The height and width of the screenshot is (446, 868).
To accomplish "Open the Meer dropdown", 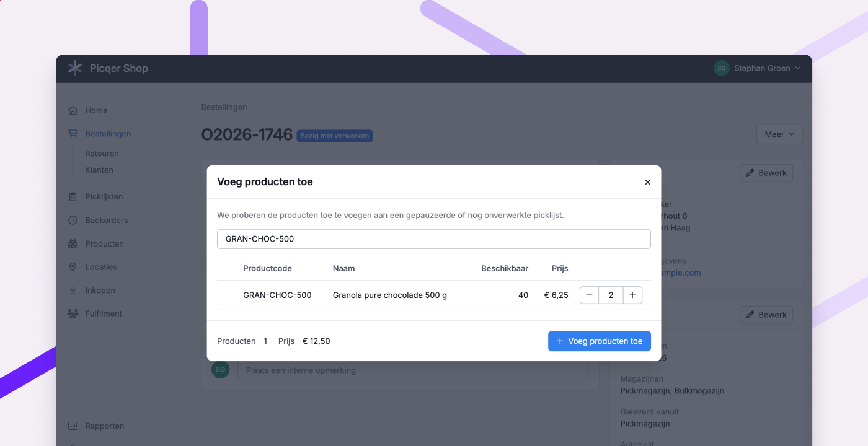I will pos(779,134).
